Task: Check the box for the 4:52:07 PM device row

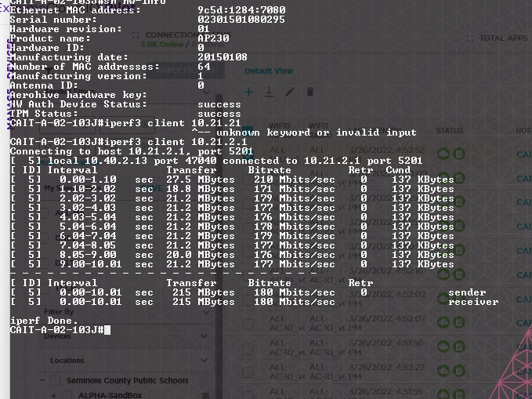Action: tap(248, 324)
